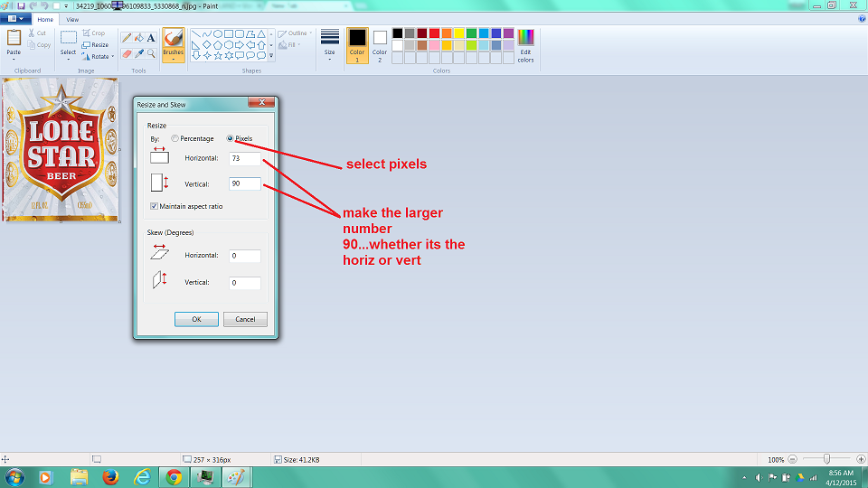868x488 pixels.
Task: Open Edit colors
Action: 525,45
